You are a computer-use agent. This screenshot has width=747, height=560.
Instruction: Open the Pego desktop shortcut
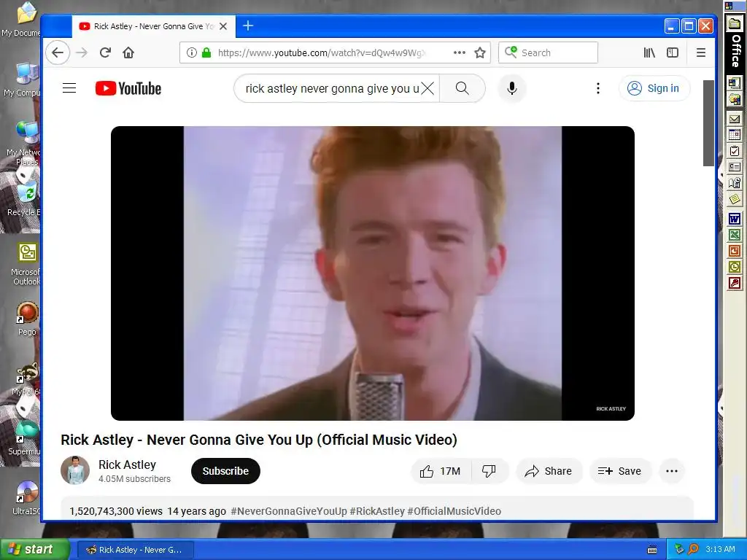point(27,319)
